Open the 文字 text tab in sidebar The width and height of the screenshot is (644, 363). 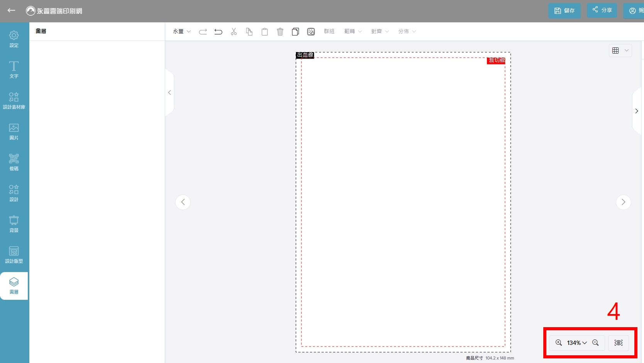[x=14, y=70]
